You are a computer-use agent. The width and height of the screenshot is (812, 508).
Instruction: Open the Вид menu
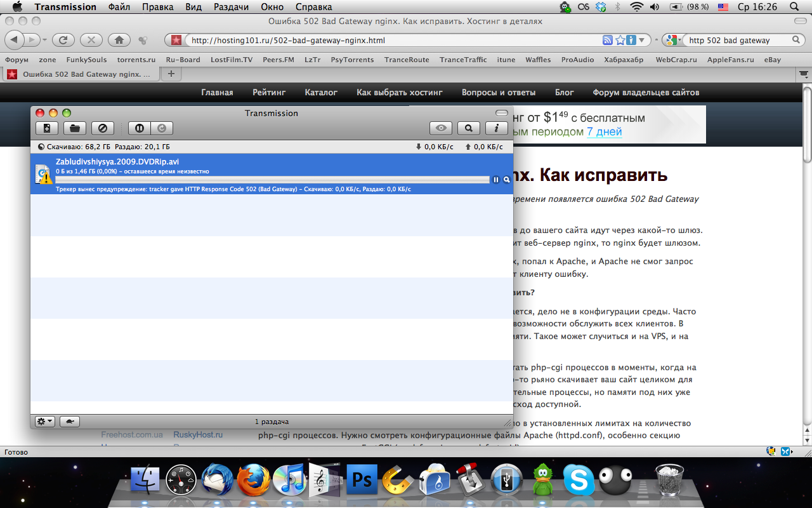coord(194,7)
